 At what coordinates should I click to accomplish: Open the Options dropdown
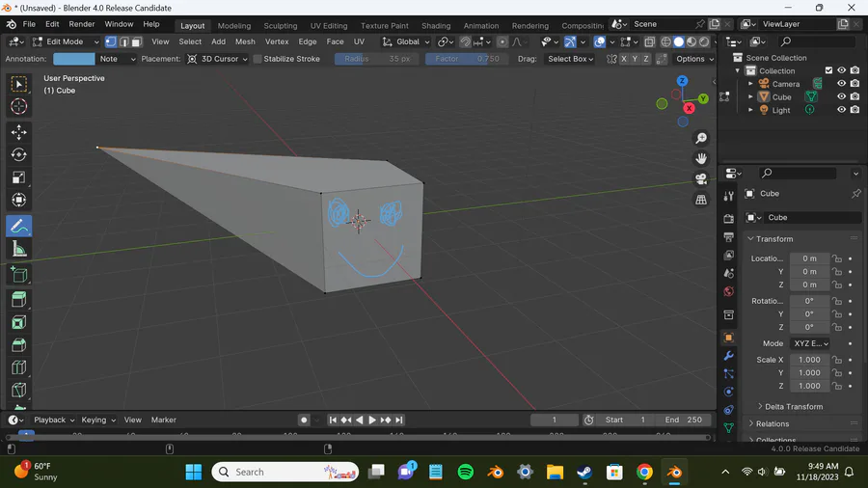point(694,59)
